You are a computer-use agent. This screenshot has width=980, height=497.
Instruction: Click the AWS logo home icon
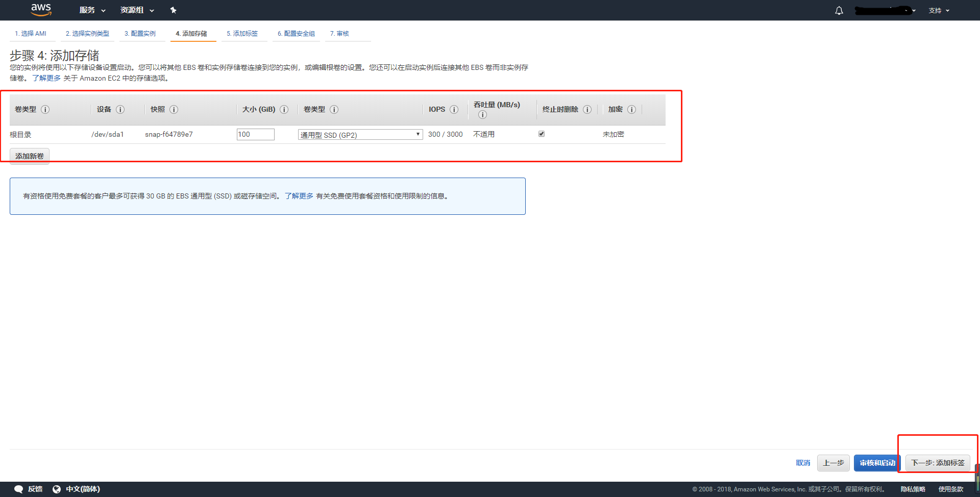(41, 10)
